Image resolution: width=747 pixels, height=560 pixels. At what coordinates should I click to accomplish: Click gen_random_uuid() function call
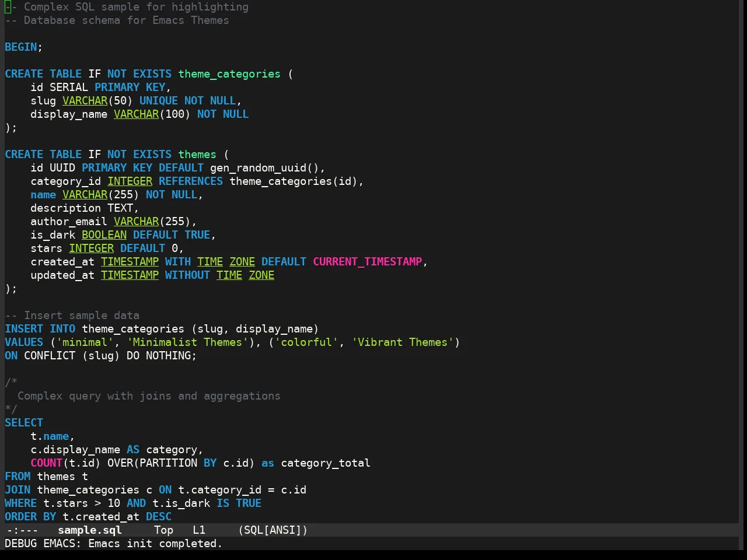tap(264, 168)
